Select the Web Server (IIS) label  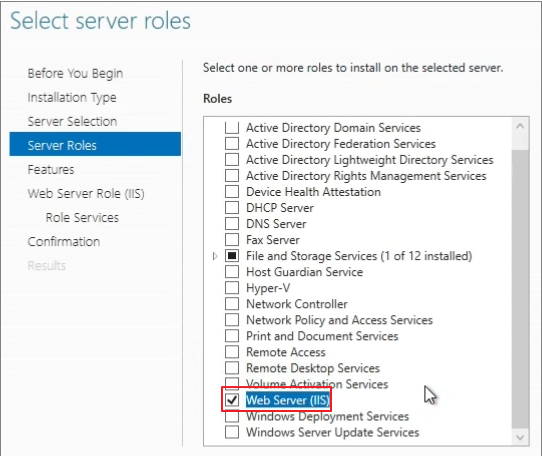tap(288, 400)
